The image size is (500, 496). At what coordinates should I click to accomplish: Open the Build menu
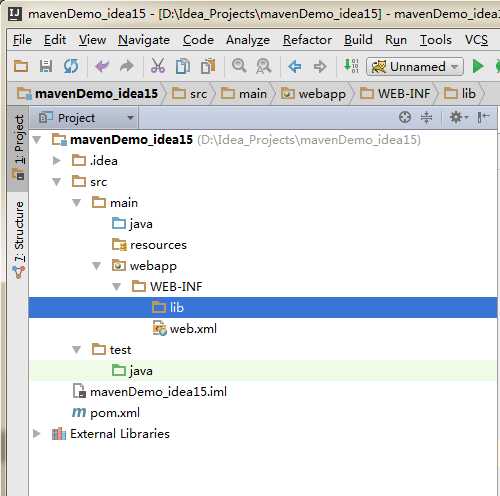(358, 40)
